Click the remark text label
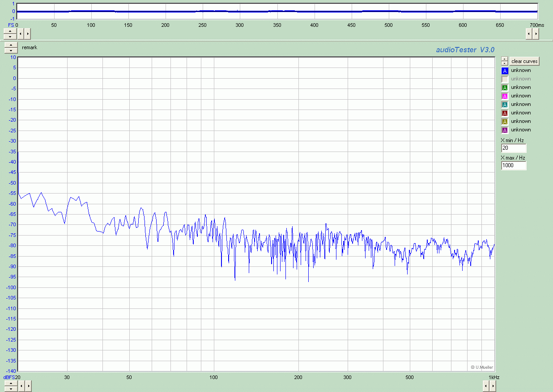 30,47
